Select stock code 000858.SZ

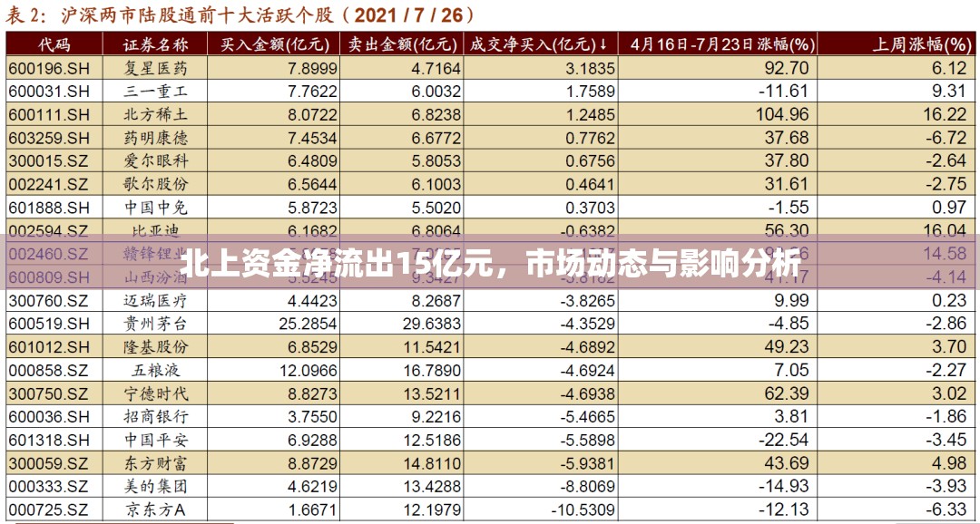49,371
